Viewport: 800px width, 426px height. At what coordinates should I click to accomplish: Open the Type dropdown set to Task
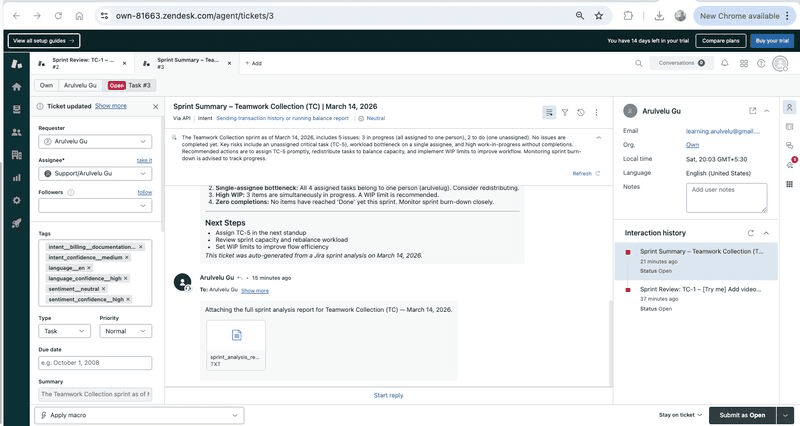click(64, 331)
